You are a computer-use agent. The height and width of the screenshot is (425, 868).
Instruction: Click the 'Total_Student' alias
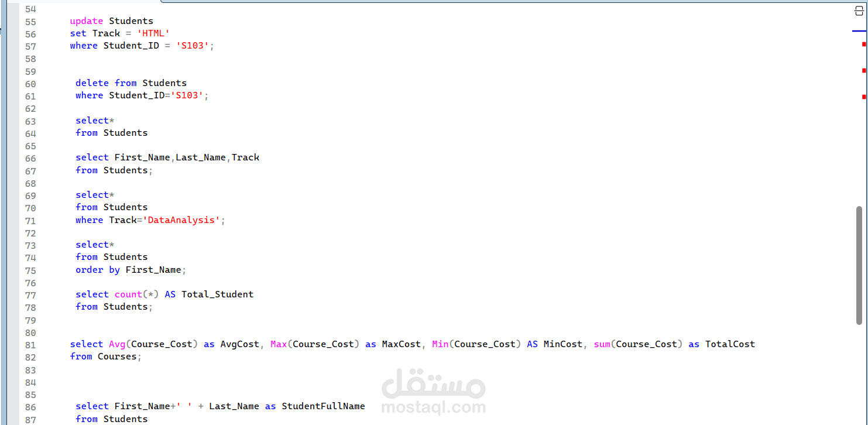click(217, 294)
